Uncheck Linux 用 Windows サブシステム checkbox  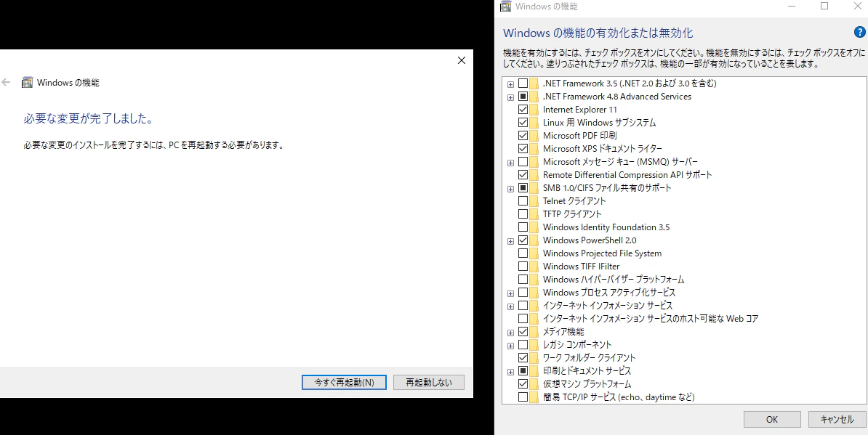pyautogui.click(x=523, y=123)
